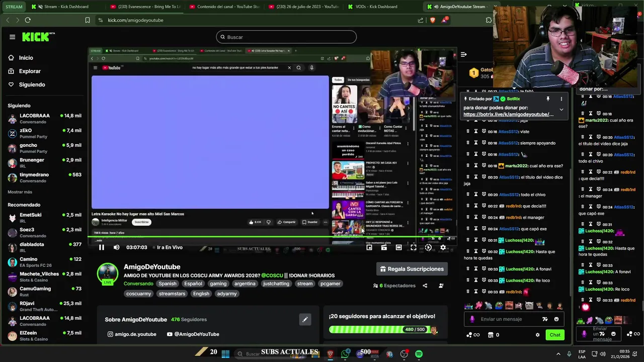Open the Kick hamburger menu
Image resolution: width=644 pixels, height=362 pixels.
point(12,37)
